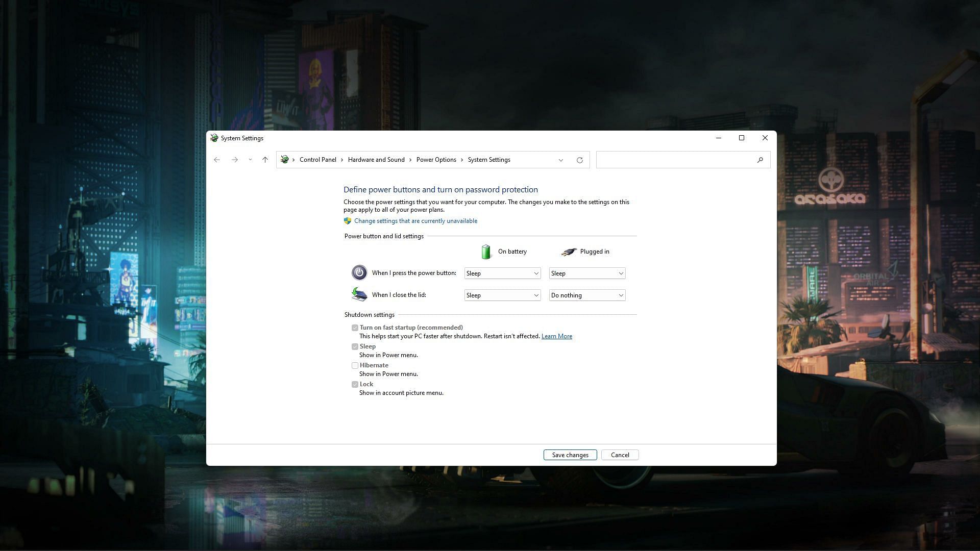Click the UAC shield icon
The height and width of the screenshot is (551, 980).
348,221
